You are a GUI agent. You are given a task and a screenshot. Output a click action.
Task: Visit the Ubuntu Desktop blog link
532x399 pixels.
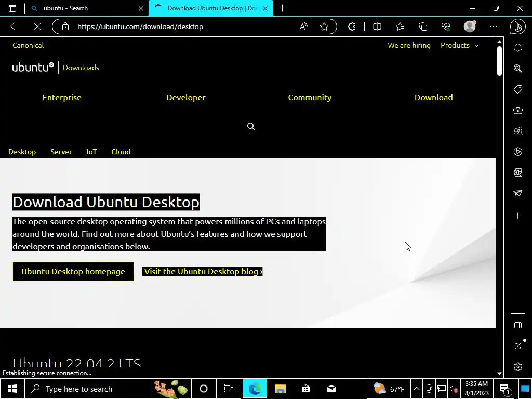coord(203,271)
